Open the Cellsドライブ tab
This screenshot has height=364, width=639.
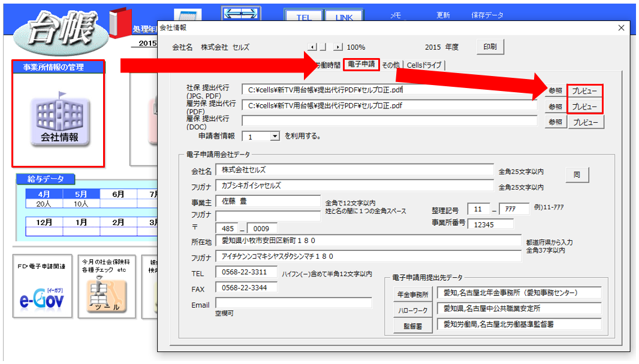[x=424, y=65]
